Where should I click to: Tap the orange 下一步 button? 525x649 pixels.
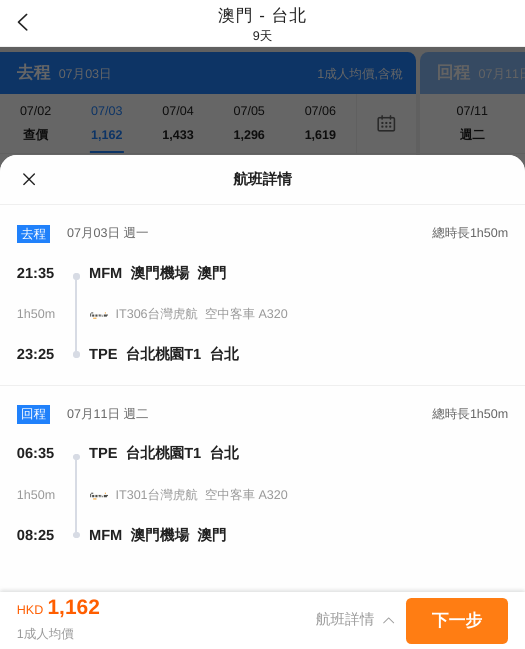pos(457,620)
